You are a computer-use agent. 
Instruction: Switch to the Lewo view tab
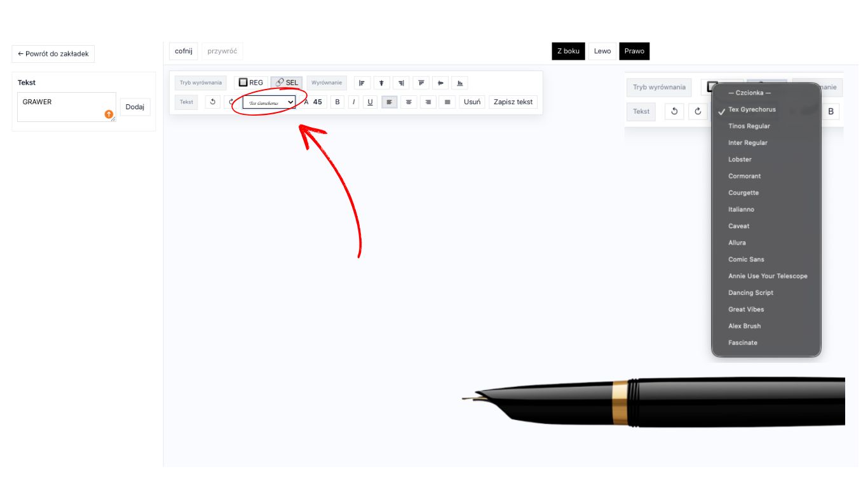tap(602, 51)
